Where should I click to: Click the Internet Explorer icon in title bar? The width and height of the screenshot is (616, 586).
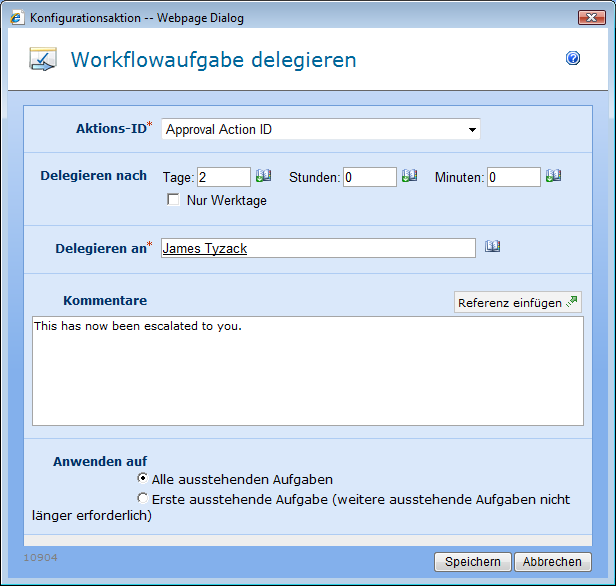[x=16, y=18]
